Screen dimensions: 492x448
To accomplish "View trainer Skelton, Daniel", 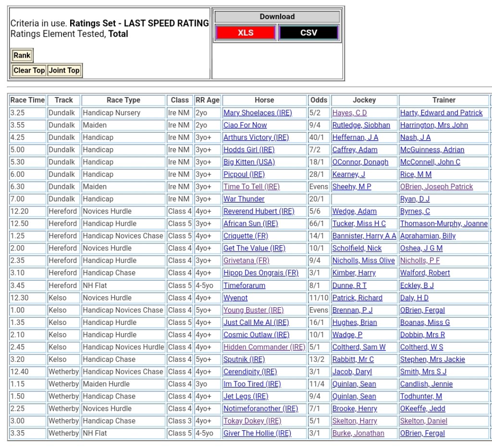I will 423,421.
